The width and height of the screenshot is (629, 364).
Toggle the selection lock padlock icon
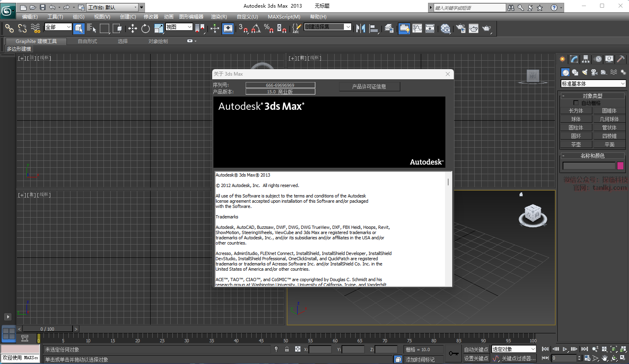[x=287, y=349]
